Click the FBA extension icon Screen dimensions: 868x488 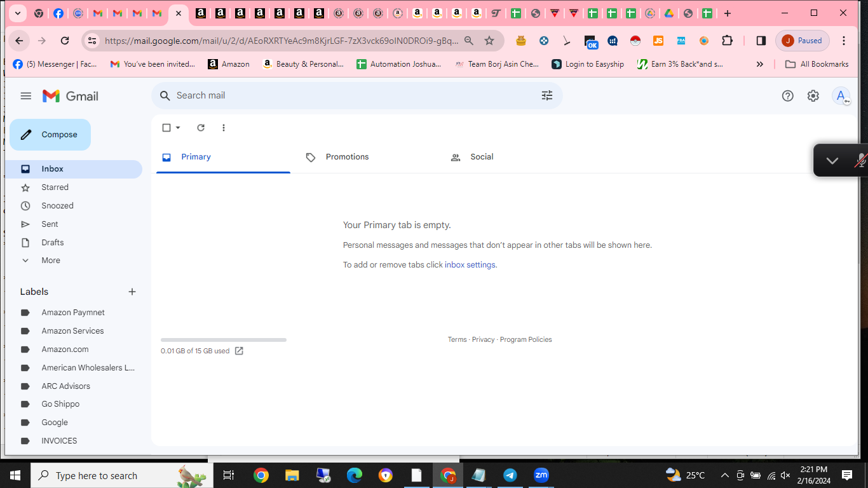coord(681,41)
